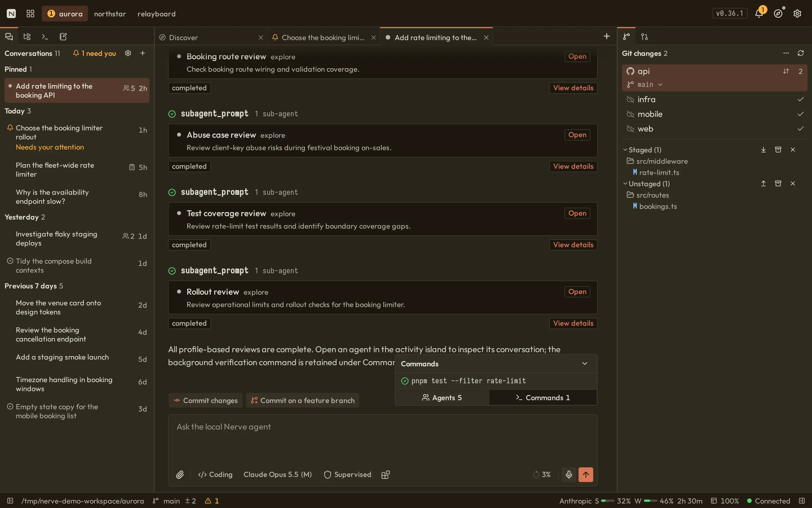
Task: Discard all Unstaged changes
Action: click(793, 183)
